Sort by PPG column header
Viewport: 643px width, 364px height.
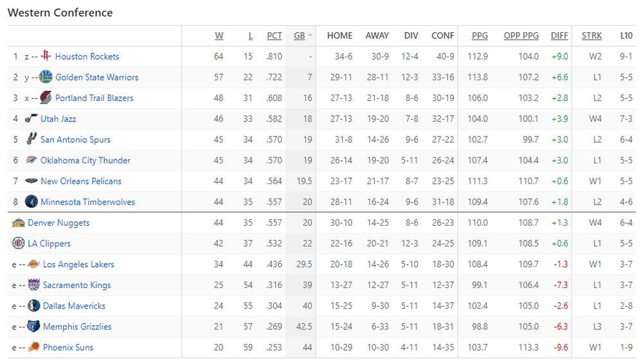tap(480, 36)
